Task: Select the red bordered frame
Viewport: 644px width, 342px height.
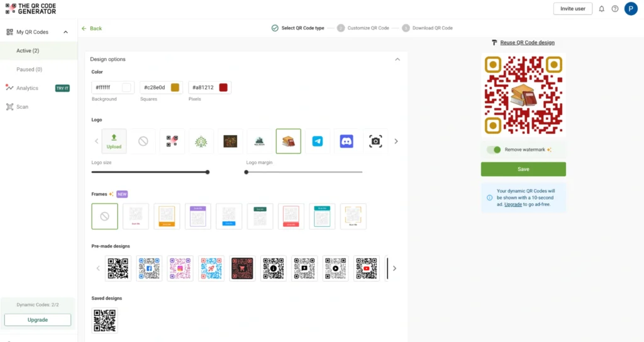Action: [x=291, y=216]
